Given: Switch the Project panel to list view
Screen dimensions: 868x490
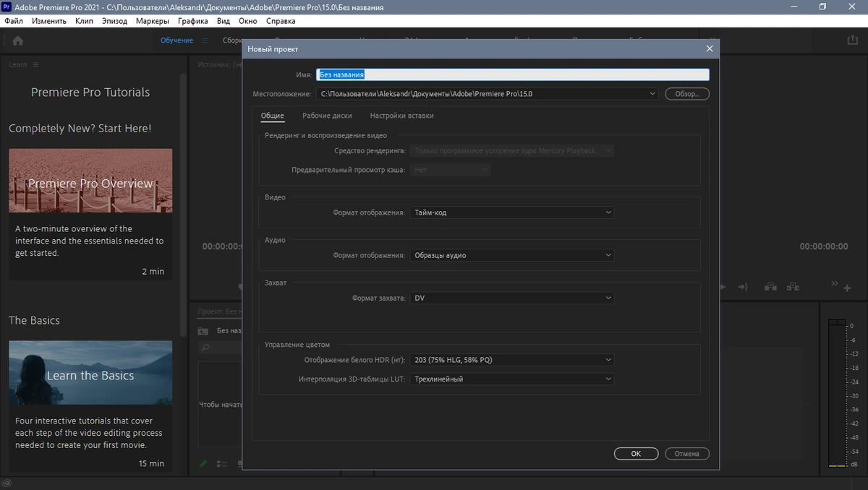Looking at the screenshot, I should (222, 464).
